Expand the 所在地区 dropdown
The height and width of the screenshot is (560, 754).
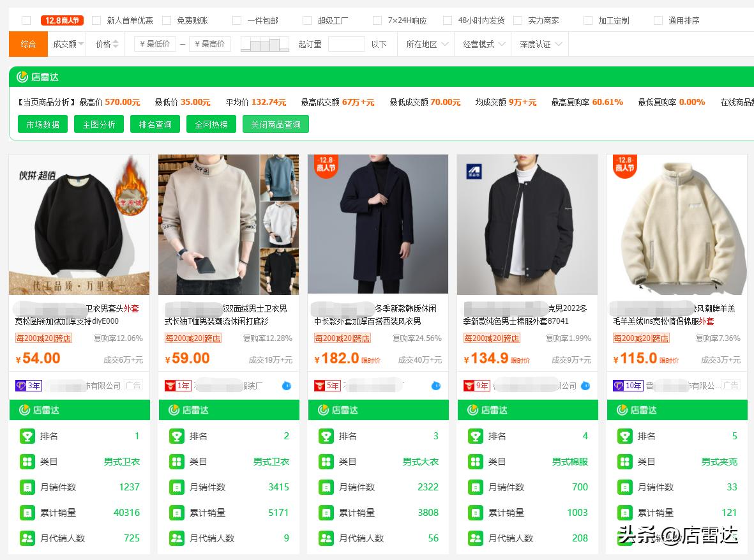(x=426, y=44)
